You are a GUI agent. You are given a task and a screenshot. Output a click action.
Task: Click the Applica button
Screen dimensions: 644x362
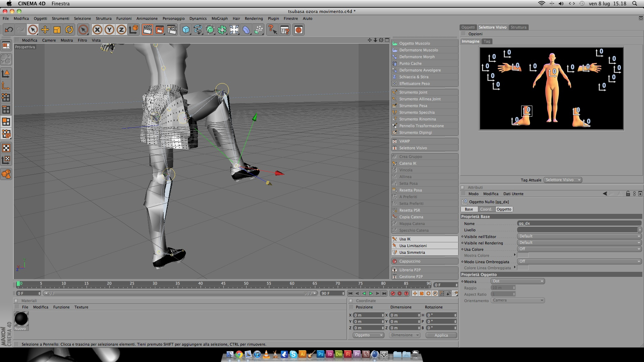click(441, 335)
